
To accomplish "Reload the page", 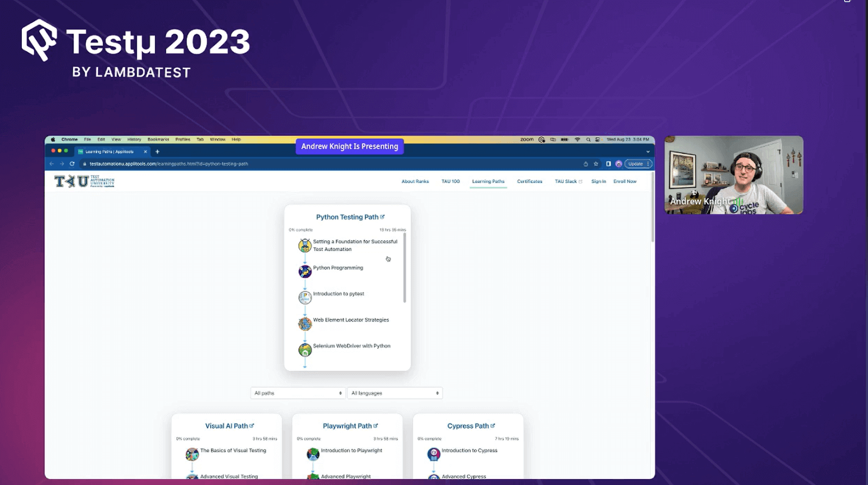I will (x=72, y=163).
